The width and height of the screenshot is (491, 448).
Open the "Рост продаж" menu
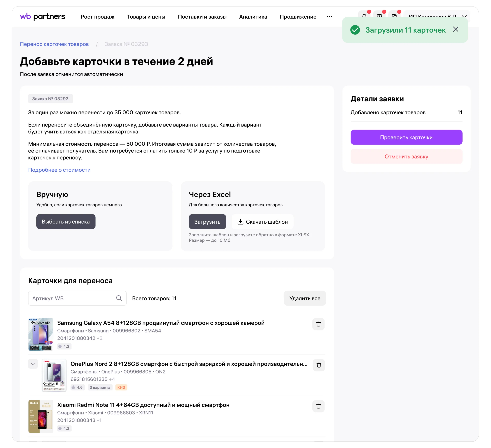pos(97,17)
